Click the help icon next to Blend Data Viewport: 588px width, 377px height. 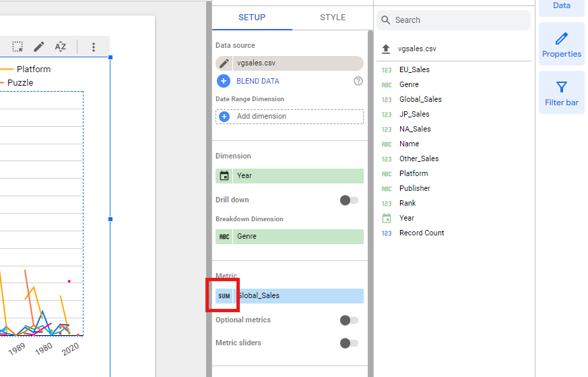(x=358, y=81)
